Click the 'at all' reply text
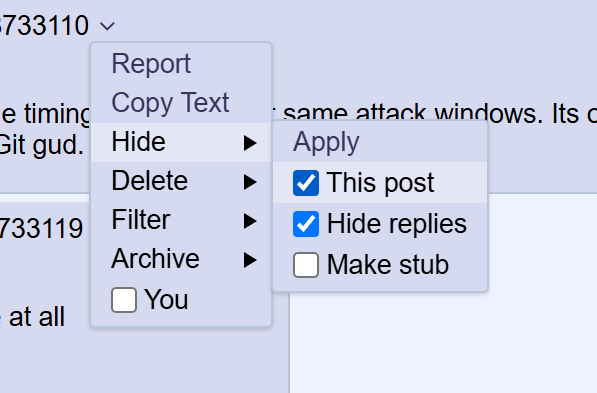Viewport: 597px width, 393px height. (37, 317)
